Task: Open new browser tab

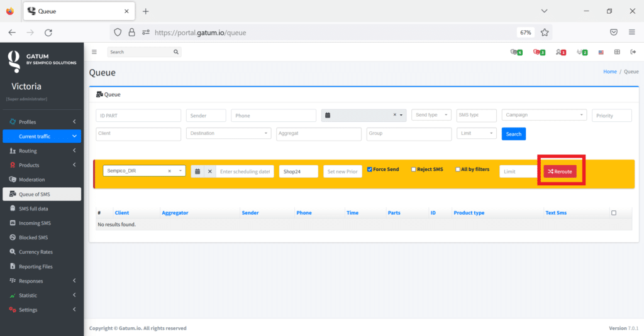Action: coord(145,11)
